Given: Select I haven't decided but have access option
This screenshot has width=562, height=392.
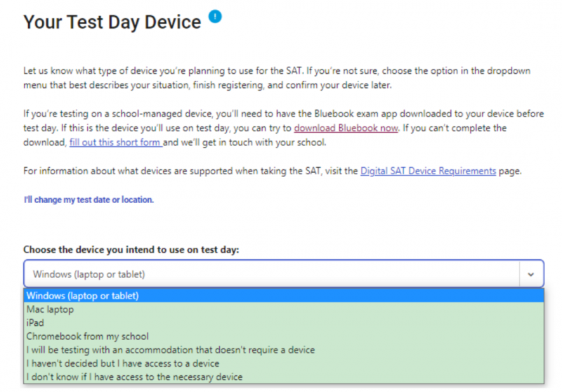Looking at the screenshot, I should point(284,363).
